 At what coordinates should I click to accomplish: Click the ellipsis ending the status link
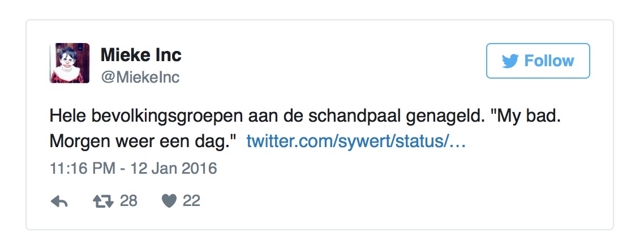pyautogui.click(x=458, y=143)
